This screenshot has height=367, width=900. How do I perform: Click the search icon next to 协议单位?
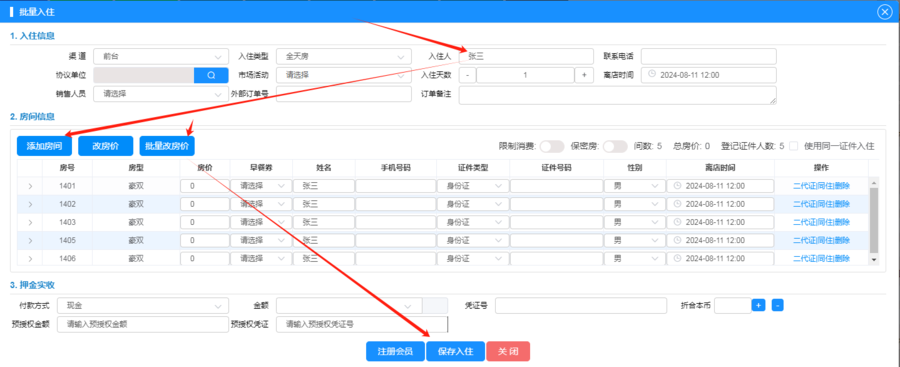[x=211, y=75]
